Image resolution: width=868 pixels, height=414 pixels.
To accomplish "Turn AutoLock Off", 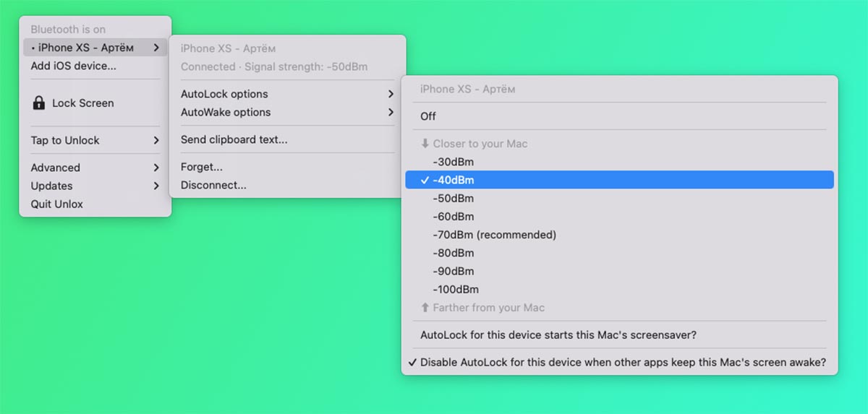I will (x=620, y=116).
